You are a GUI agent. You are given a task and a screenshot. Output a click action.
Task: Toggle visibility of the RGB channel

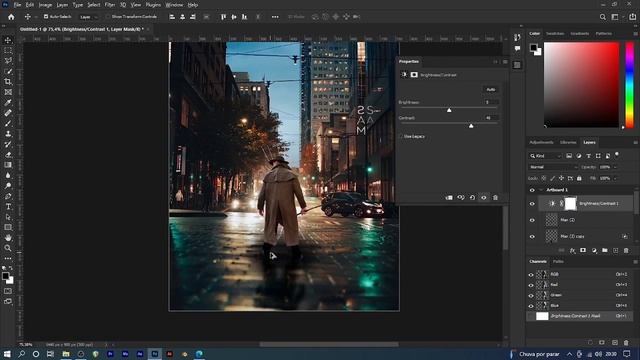point(531,275)
